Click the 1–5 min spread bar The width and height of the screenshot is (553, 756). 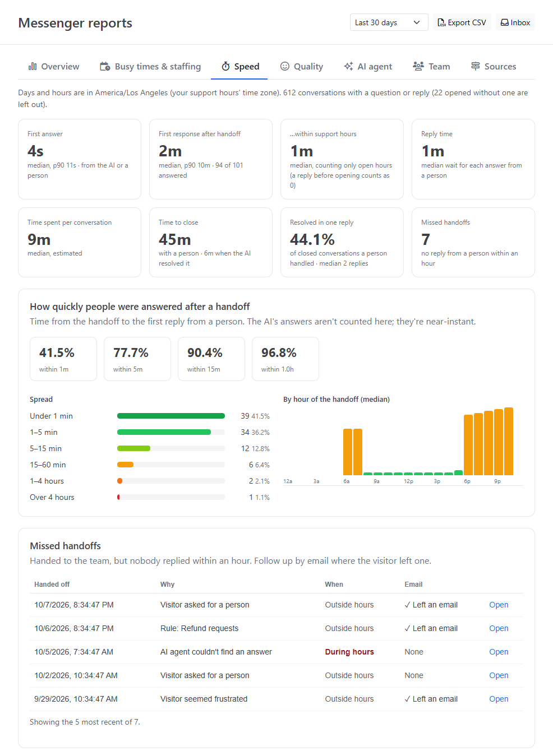click(x=164, y=432)
